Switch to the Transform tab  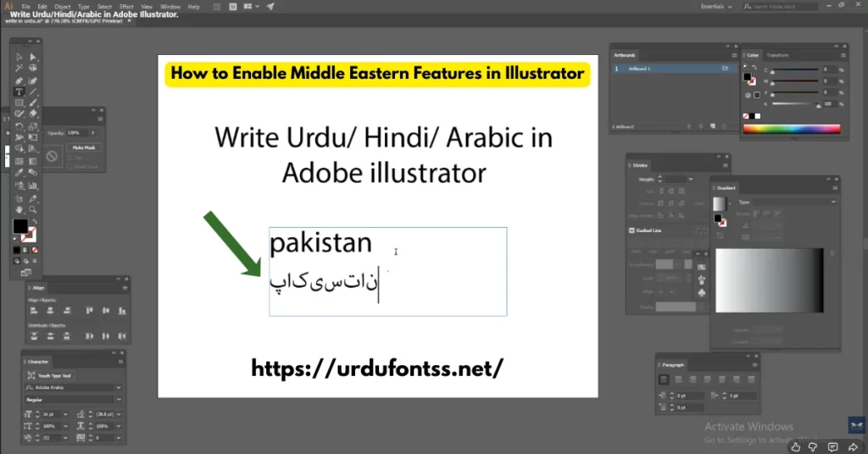click(x=778, y=55)
